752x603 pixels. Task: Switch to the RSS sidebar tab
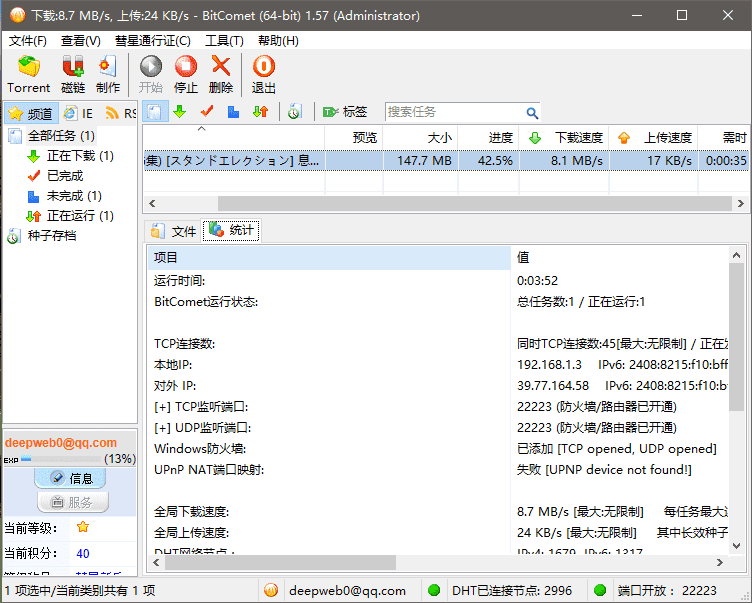(x=121, y=114)
